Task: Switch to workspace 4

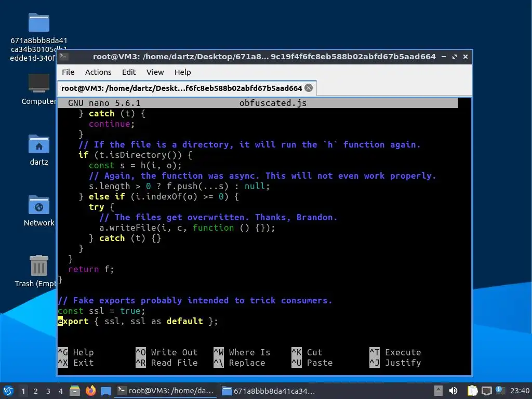Action: pos(61,391)
